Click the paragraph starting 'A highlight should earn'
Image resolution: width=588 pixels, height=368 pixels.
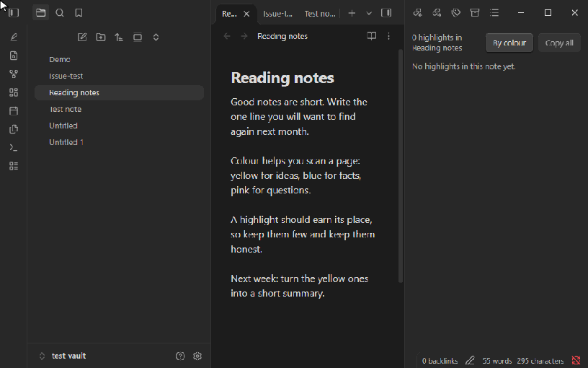(x=303, y=235)
